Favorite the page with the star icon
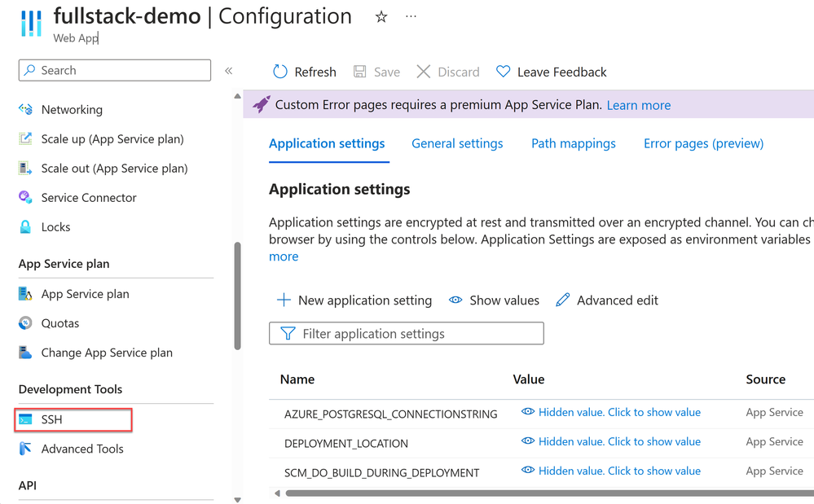Viewport: 814px width, 504px height. tap(381, 17)
